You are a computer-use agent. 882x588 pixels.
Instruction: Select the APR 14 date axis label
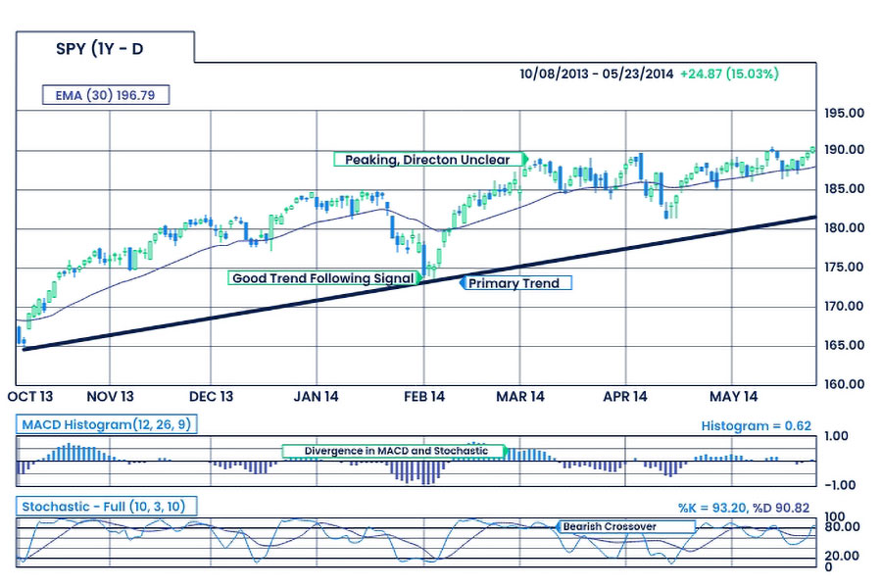[625, 397]
